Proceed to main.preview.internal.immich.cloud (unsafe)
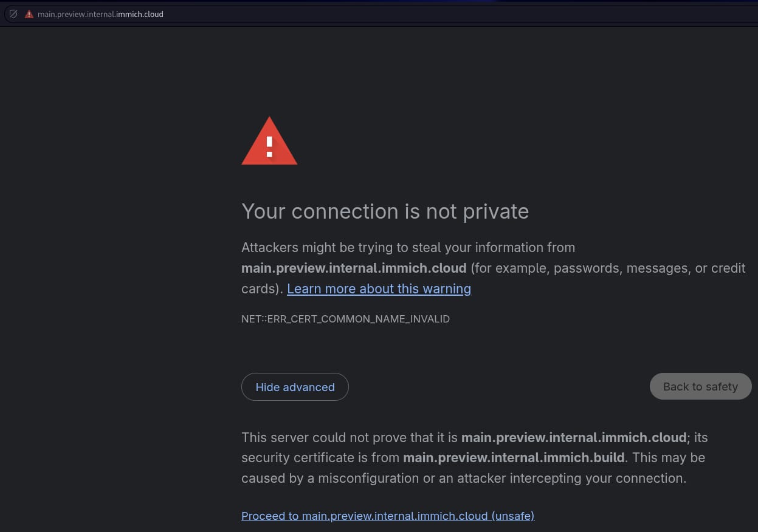The width and height of the screenshot is (758, 532). click(388, 516)
